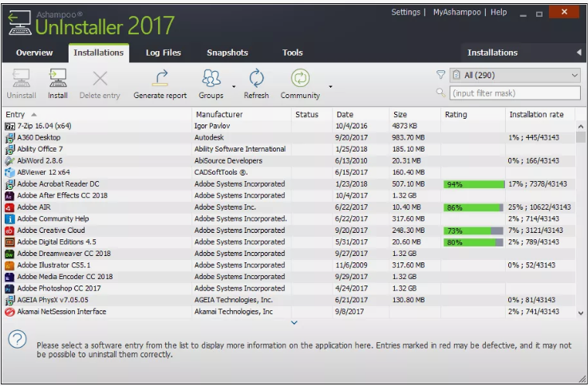Click Adobe Acrobat Reader 94% rating bar
588x386 pixels.
[474, 184]
